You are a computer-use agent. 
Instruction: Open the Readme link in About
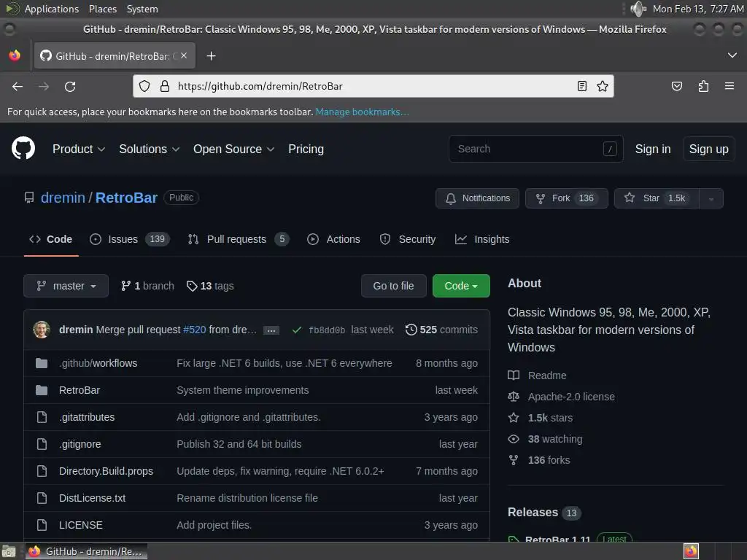point(538,376)
